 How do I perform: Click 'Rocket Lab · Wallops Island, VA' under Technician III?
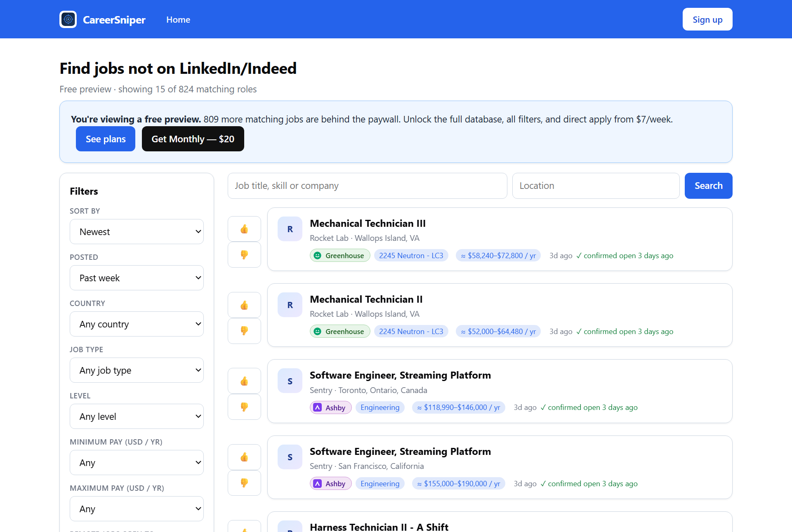click(x=365, y=238)
